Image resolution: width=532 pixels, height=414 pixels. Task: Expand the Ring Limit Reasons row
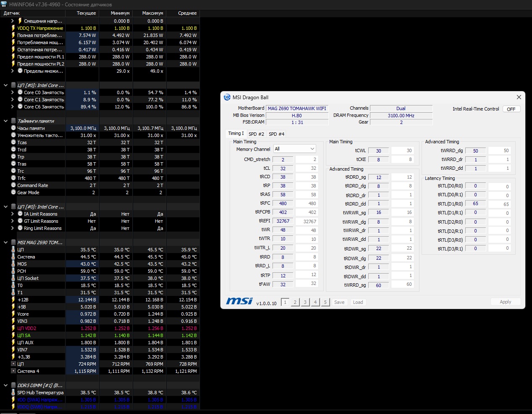[x=12, y=228]
